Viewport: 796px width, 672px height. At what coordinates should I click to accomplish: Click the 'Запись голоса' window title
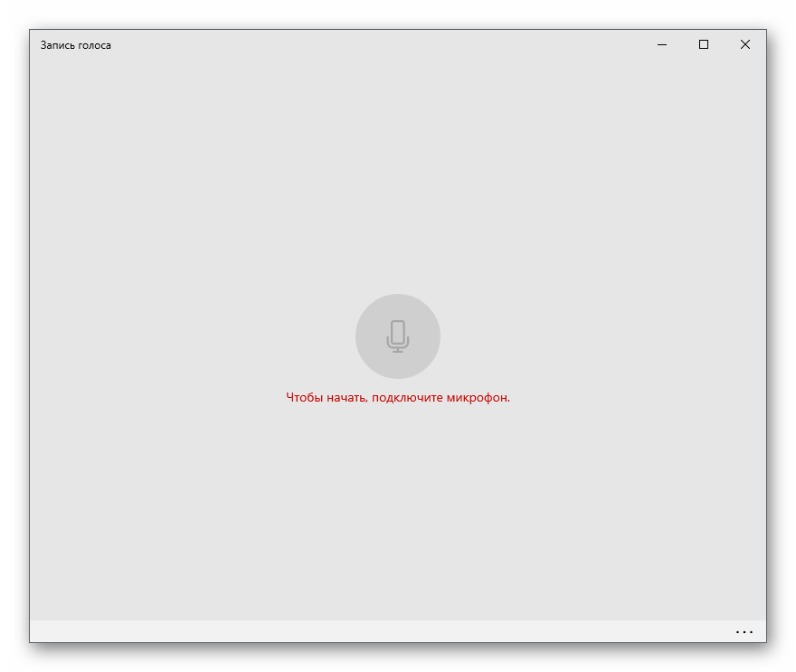point(76,45)
